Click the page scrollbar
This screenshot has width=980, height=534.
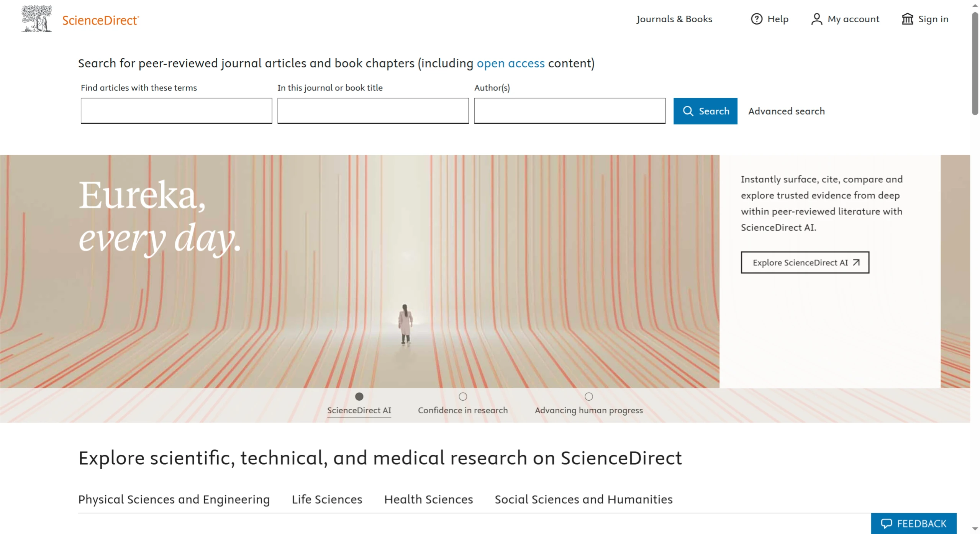975,61
